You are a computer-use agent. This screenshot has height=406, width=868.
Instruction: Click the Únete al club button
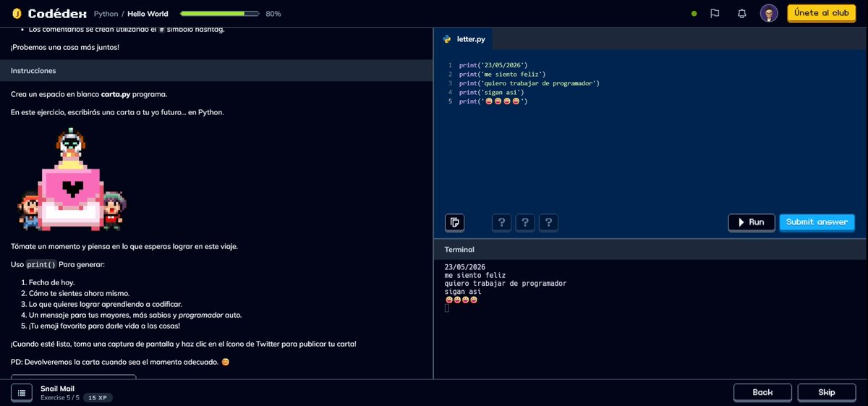(x=821, y=13)
